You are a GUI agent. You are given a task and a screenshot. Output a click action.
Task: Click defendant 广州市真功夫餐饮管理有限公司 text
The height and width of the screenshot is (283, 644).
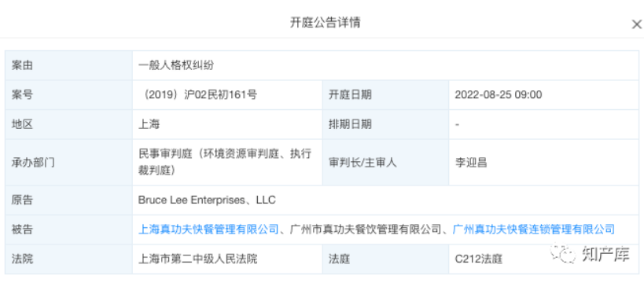click(x=366, y=230)
